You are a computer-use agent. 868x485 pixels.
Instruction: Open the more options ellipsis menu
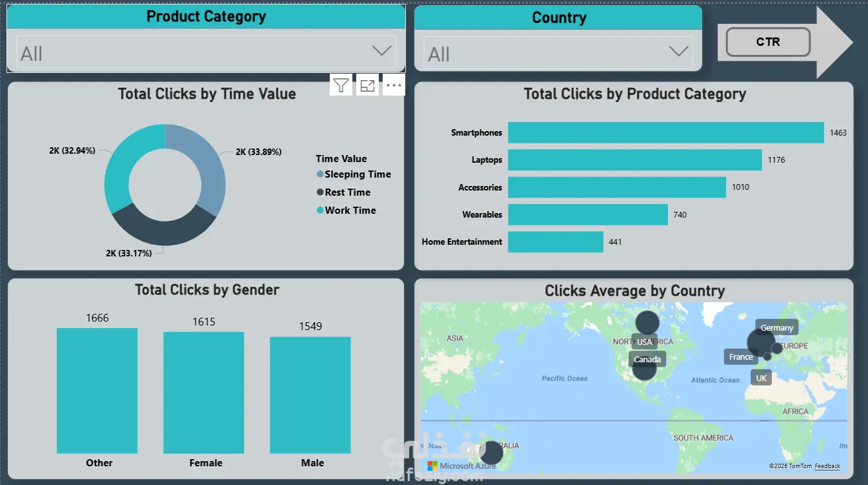(394, 85)
